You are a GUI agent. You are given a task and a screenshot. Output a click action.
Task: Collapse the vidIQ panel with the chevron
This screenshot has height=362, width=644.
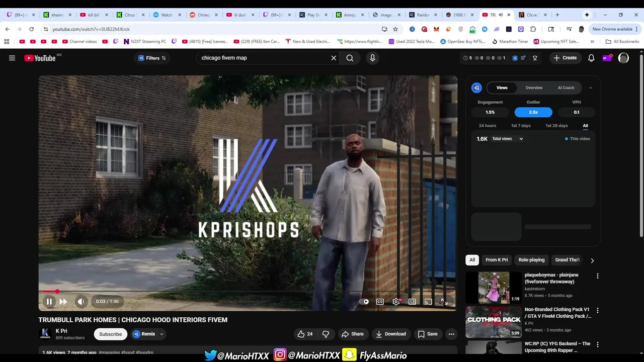(591, 87)
